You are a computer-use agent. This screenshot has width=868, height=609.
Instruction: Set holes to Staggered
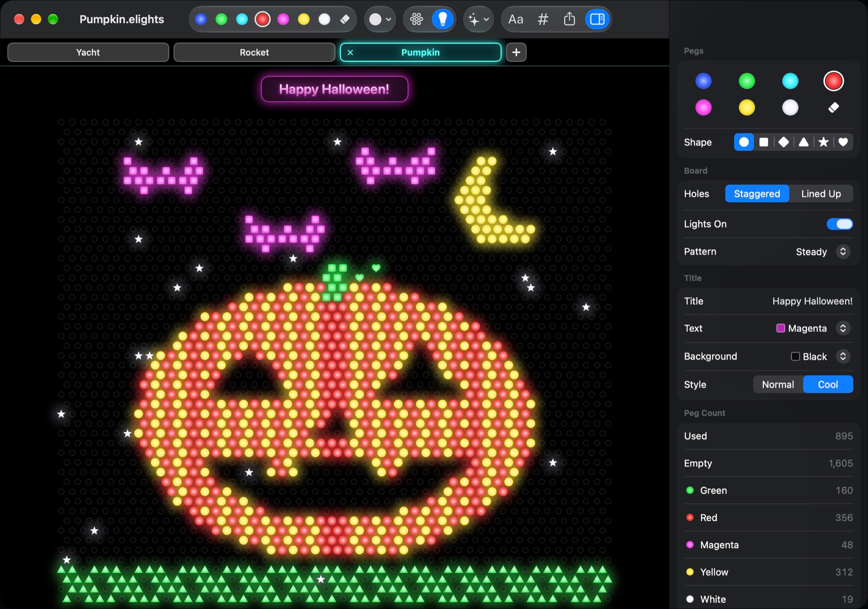click(757, 194)
